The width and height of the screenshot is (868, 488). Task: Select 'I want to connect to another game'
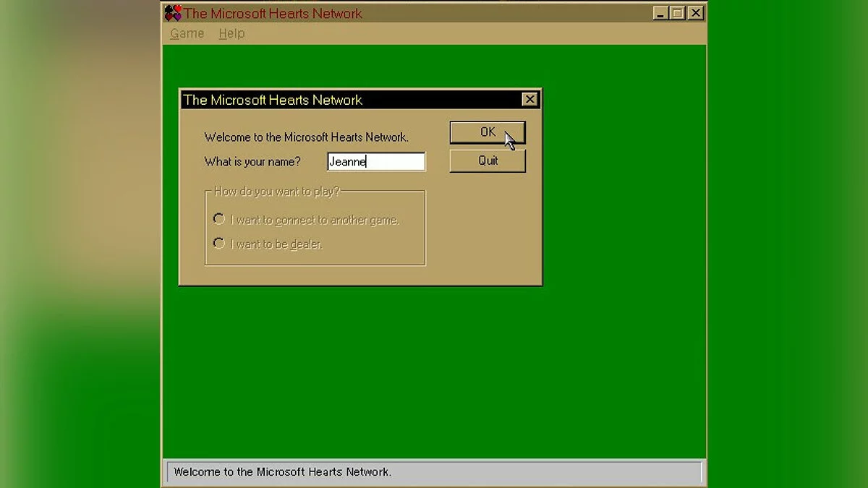(x=306, y=220)
